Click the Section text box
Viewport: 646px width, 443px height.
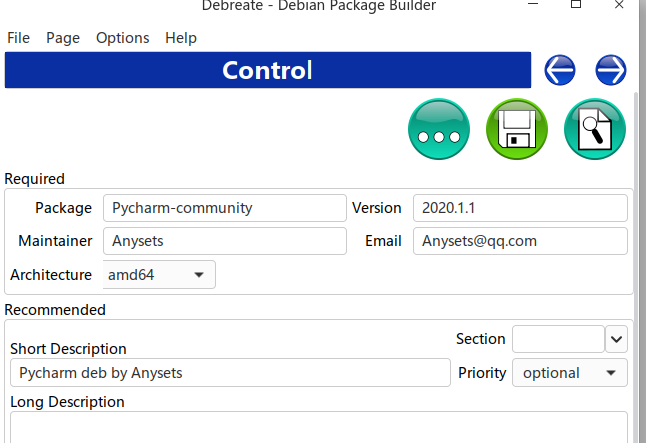pos(558,339)
